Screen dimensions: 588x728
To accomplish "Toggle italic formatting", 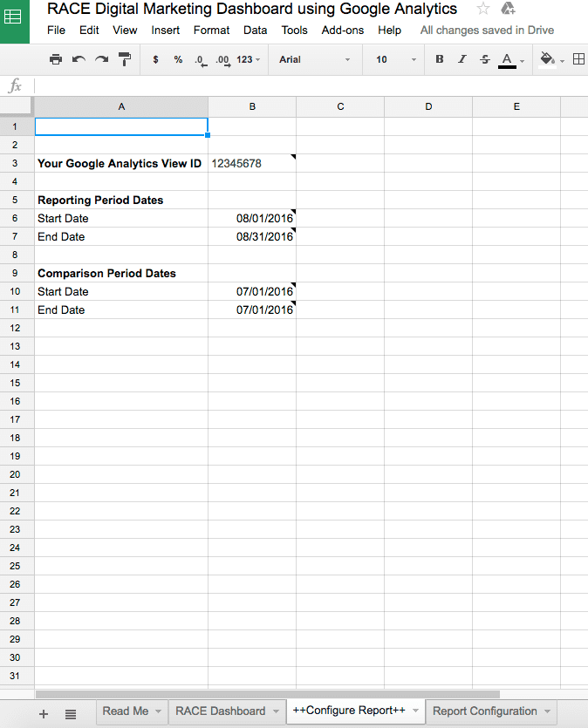I will [462, 59].
